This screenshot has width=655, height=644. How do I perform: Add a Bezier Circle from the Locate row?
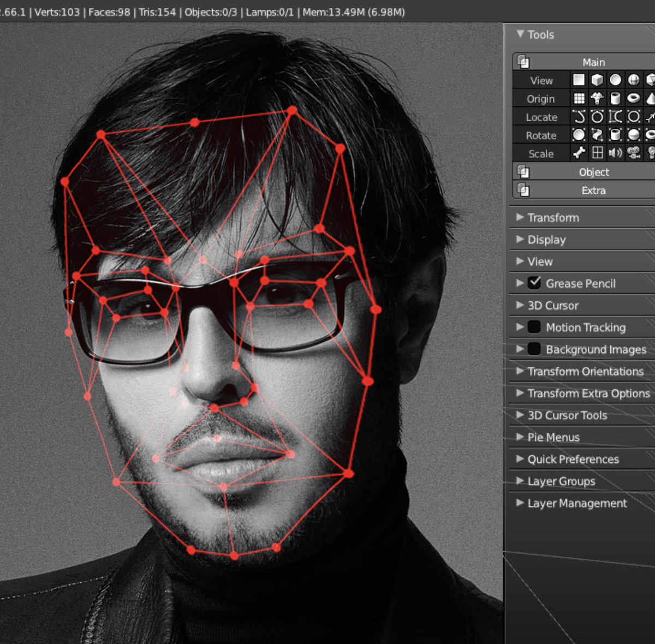click(x=597, y=117)
